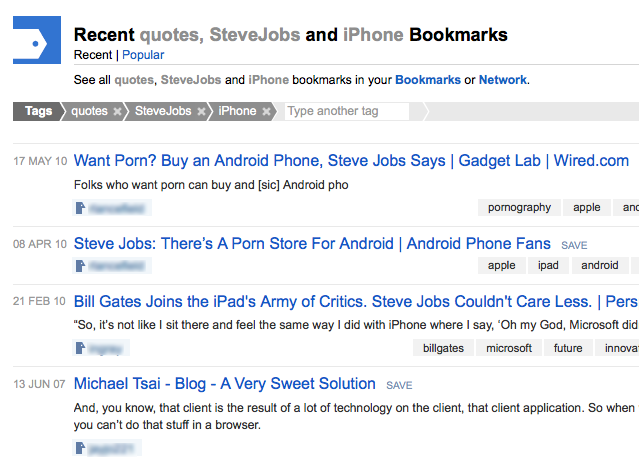Switch to Popular bookmarks view
This screenshot has width=639, height=462.
pos(143,55)
